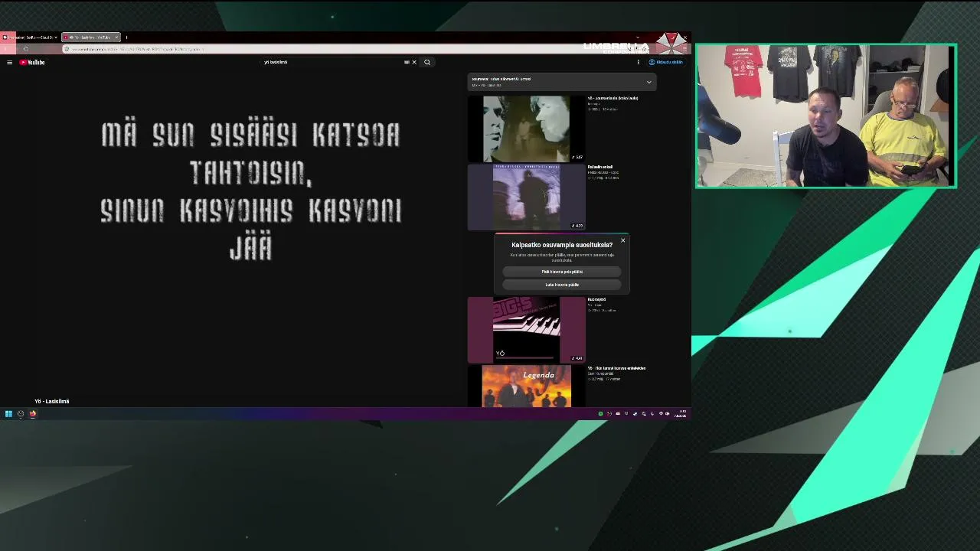
Task: Open the Rakkaudin varteli video thumbnail
Action: coord(526,197)
